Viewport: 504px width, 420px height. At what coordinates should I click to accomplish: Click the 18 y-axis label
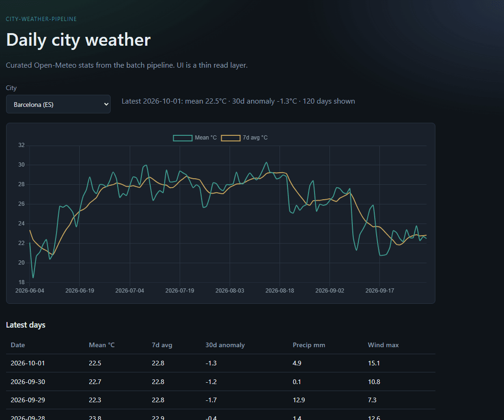pyautogui.click(x=21, y=282)
